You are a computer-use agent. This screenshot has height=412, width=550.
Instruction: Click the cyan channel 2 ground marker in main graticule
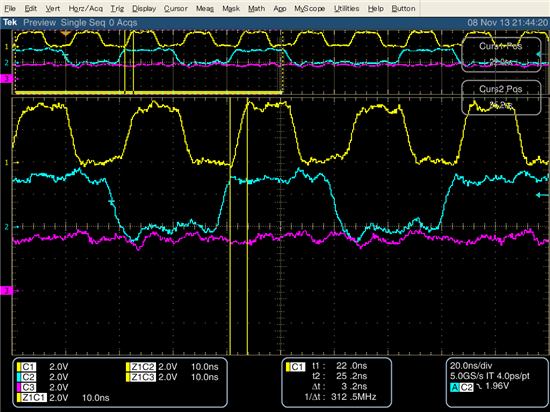[6, 227]
